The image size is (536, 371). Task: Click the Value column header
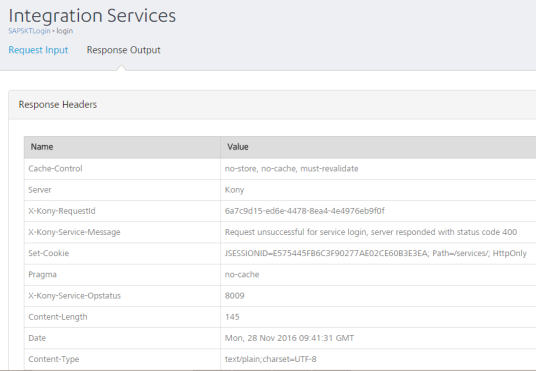pos(238,147)
